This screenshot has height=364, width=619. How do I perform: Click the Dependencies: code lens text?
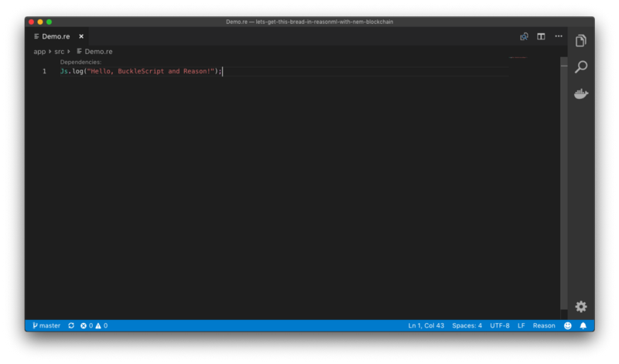point(80,62)
